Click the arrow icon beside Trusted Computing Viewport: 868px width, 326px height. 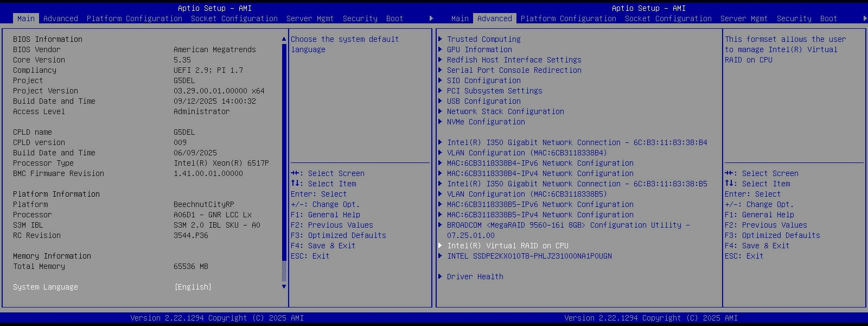[441, 39]
